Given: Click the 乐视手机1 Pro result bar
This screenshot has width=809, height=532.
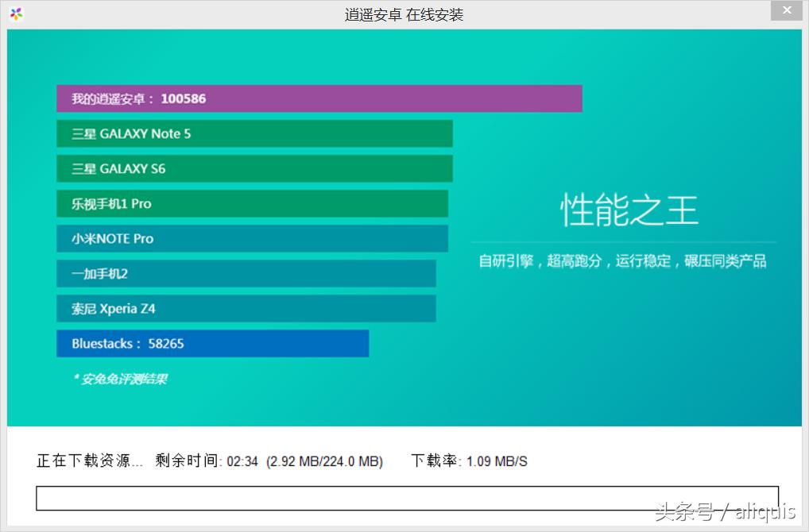Looking at the screenshot, I should coord(250,204).
